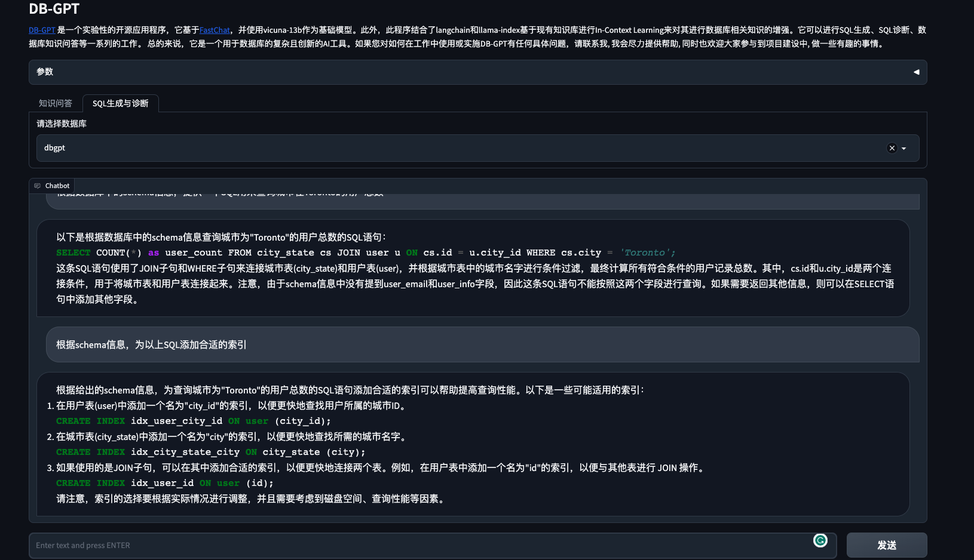974x560 pixels.
Task: Click the idx_city_state_city CREATE INDEX statement
Action: 210,452
